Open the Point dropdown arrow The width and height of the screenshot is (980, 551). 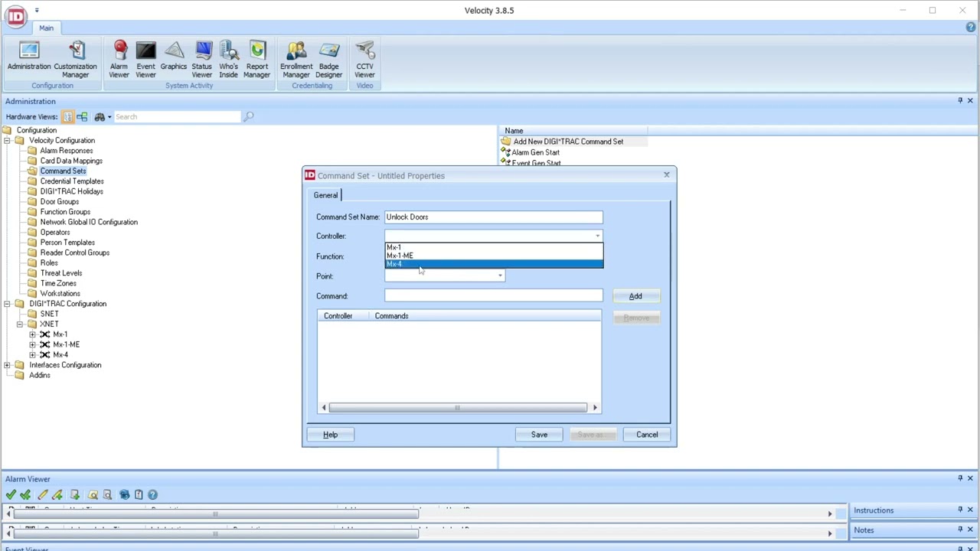[x=500, y=276]
